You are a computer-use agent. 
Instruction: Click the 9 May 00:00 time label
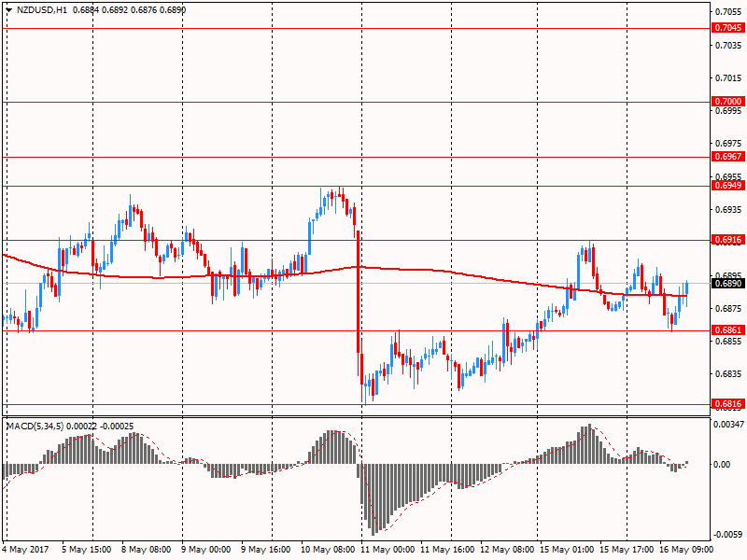205,549
